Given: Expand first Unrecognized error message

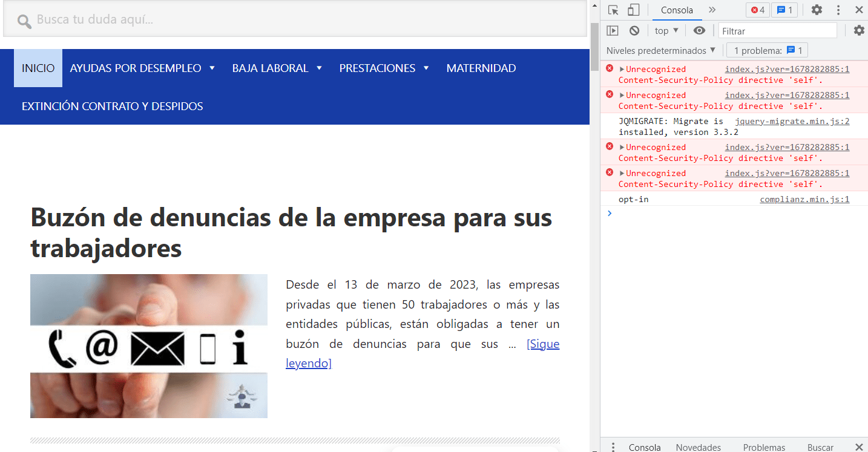Looking at the screenshot, I should (x=622, y=69).
